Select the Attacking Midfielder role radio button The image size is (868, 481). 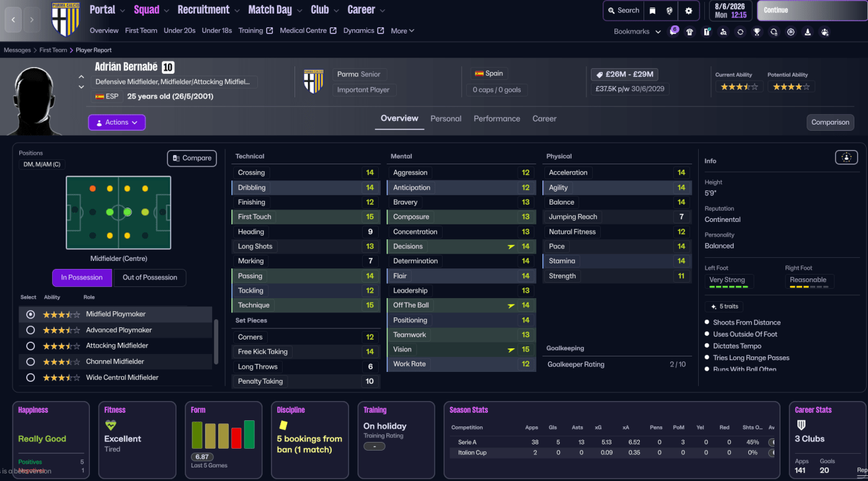30,346
